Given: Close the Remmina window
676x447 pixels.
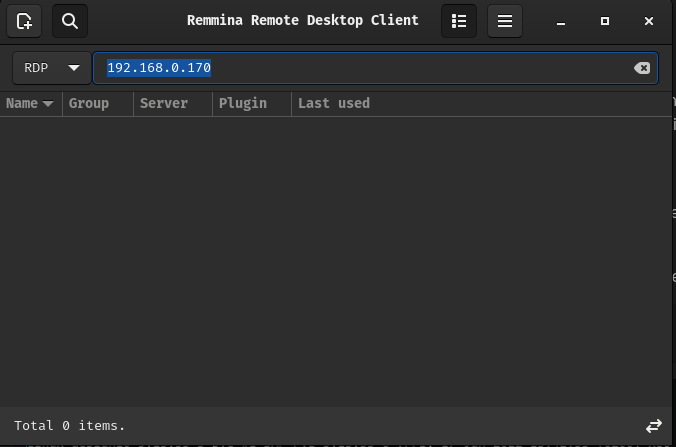Looking at the screenshot, I should coord(649,21).
